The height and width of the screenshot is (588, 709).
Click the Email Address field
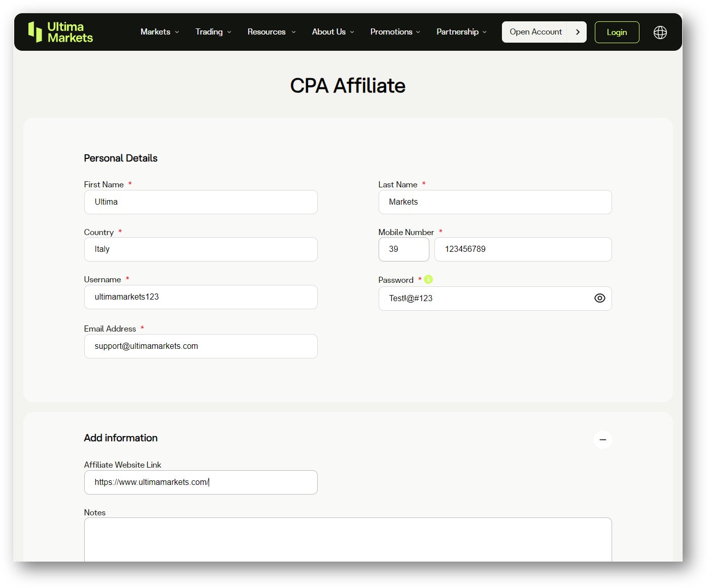pos(201,346)
